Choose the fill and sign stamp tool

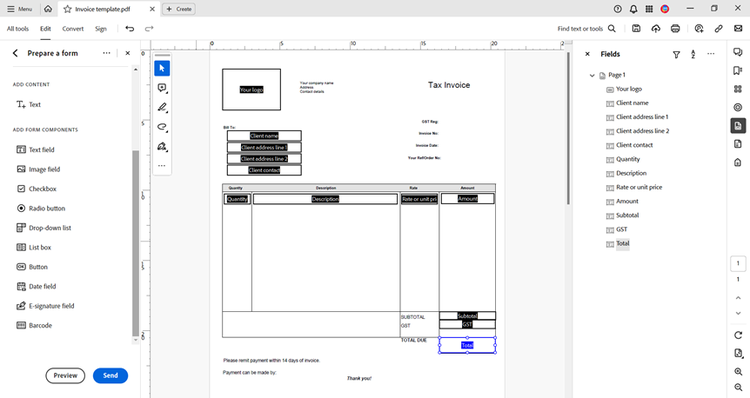pyautogui.click(x=162, y=146)
